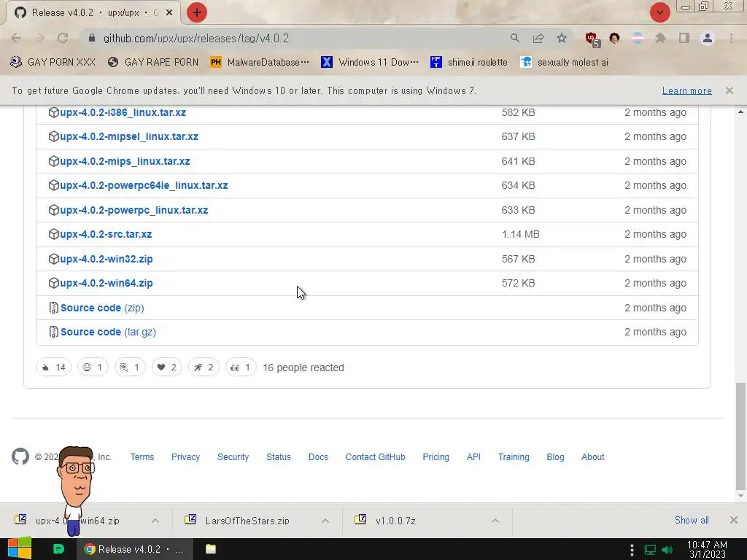Open the green app icon on taskbar
Image resolution: width=747 pixels, height=560 pixels.
[x=58, y=549]
